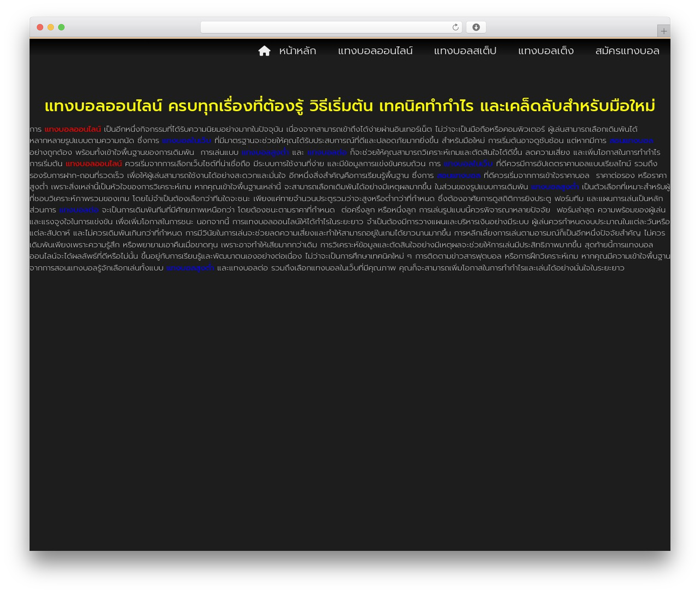The height and width of the screenshot is (593, 700).
Task: Go to the แทงบอลออนไลน์ navigation menu item
Action: coord(375,51)
